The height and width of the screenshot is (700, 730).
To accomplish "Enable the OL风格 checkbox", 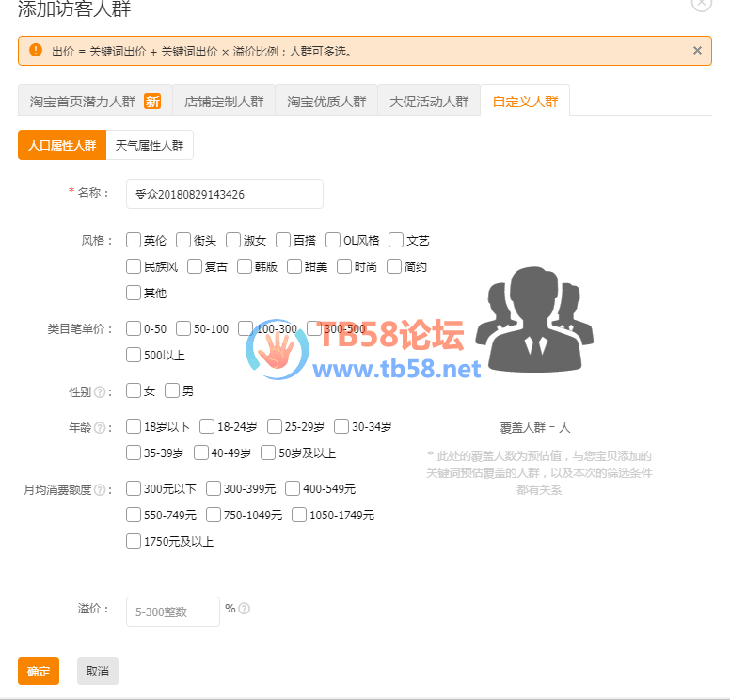I will (333, 240).
